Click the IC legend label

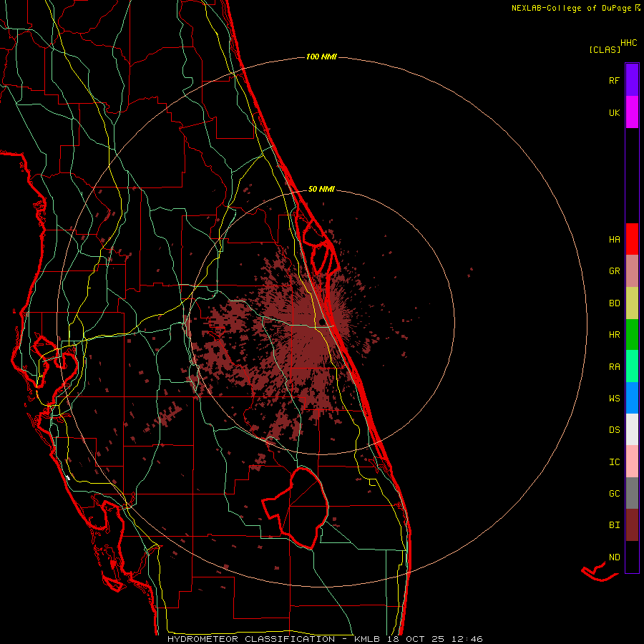click(614, 462)
